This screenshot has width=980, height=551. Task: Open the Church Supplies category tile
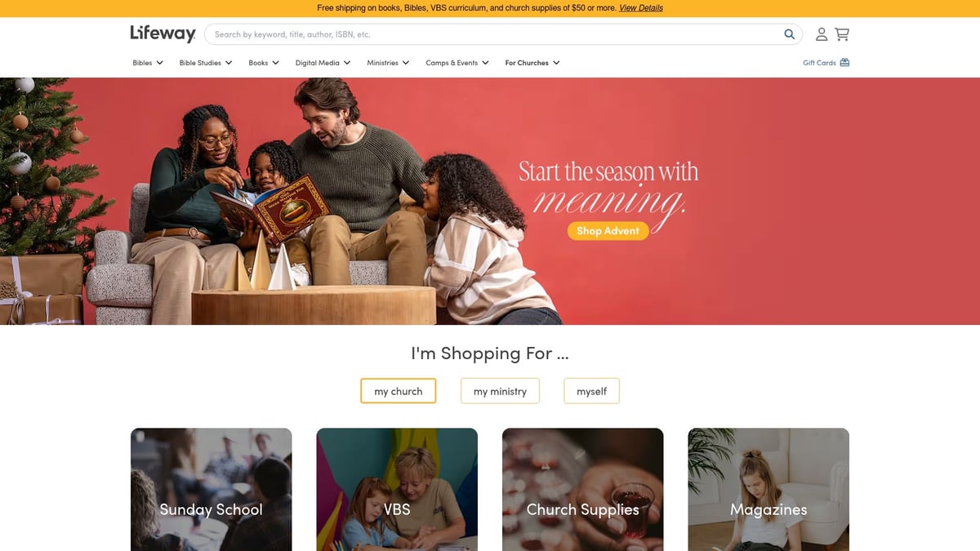pyautogui.click(x=582, y=490)
